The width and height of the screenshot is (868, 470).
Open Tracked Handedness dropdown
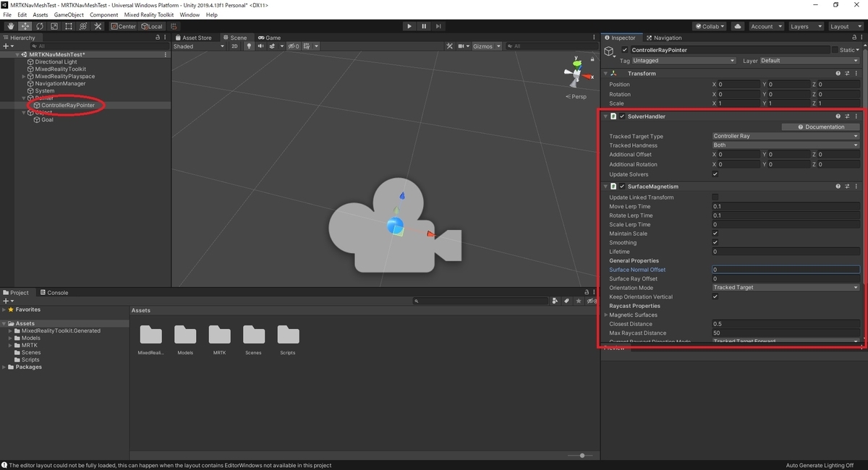(786, 145)
